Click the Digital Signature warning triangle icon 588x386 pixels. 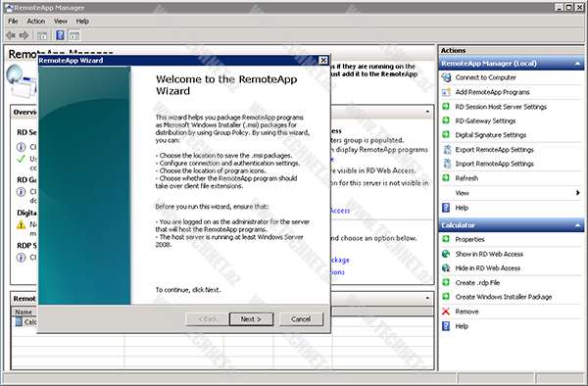tap(21, 224)
